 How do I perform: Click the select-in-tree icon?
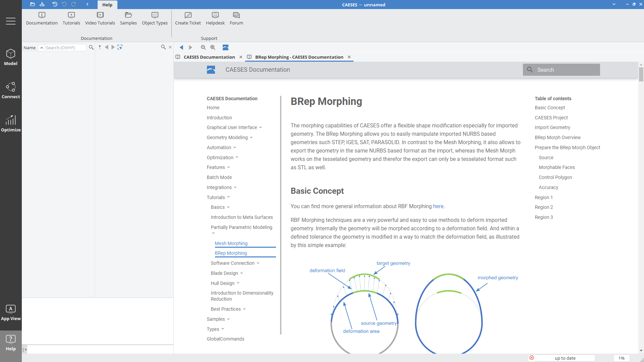120,47
